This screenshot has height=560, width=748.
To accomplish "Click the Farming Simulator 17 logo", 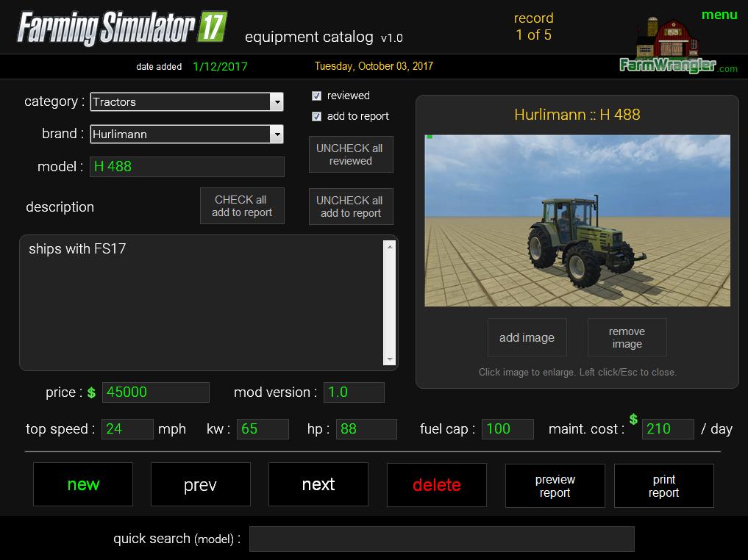I will (122, 29).
